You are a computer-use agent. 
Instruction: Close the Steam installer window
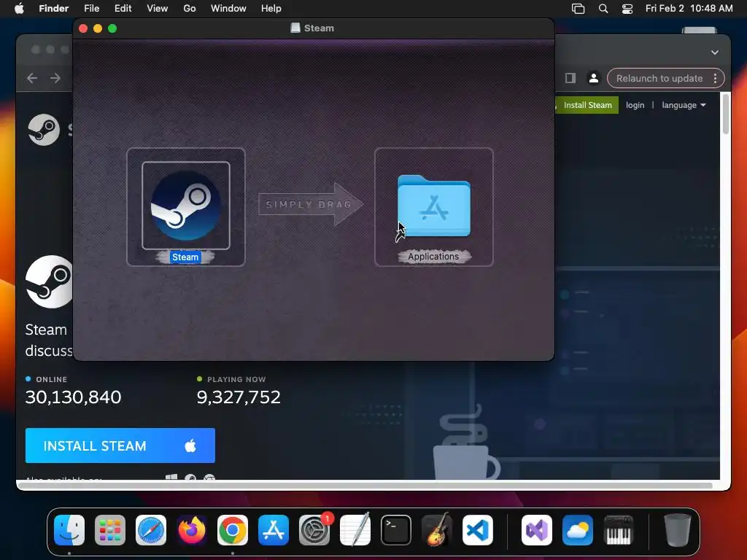83,28
